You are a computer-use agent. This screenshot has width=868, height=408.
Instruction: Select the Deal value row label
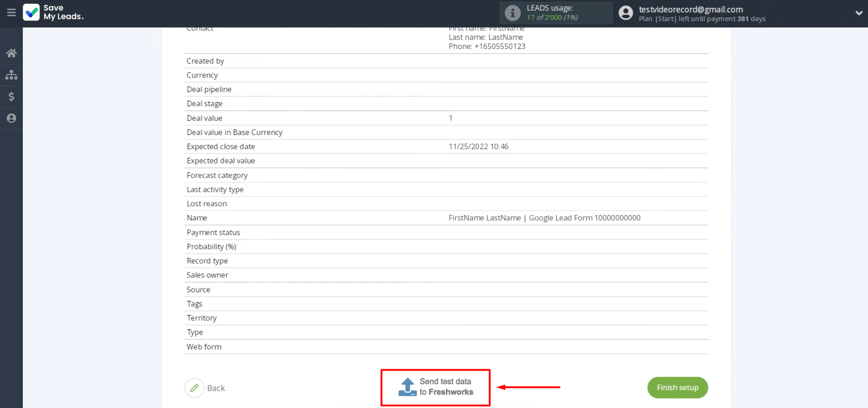[x=204, y=118]
